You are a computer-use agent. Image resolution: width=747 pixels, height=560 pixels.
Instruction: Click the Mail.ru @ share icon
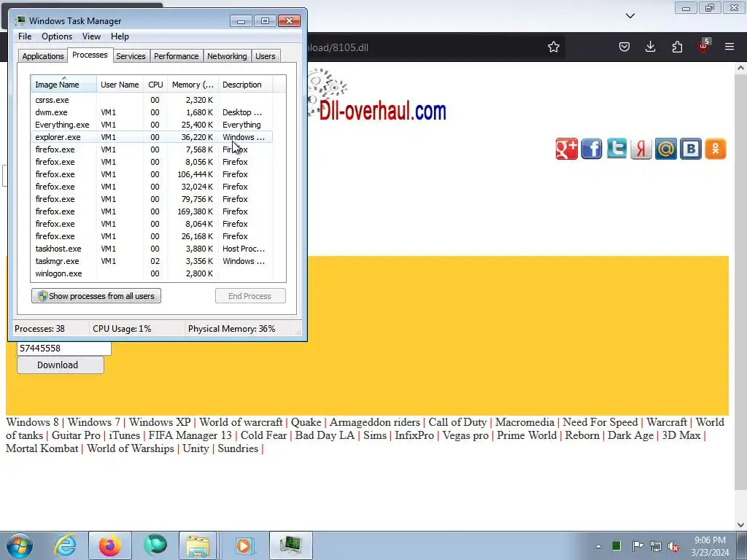click(666, 149)
